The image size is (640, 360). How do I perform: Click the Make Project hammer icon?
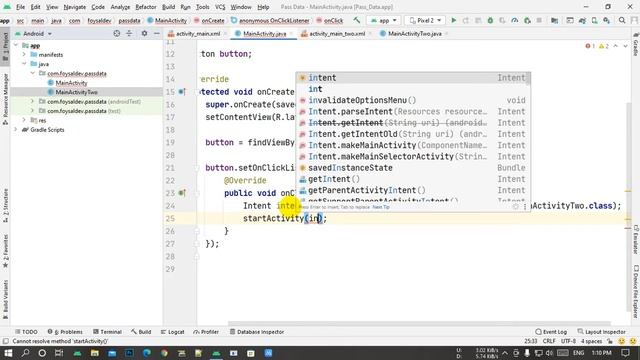click(357, 20)
